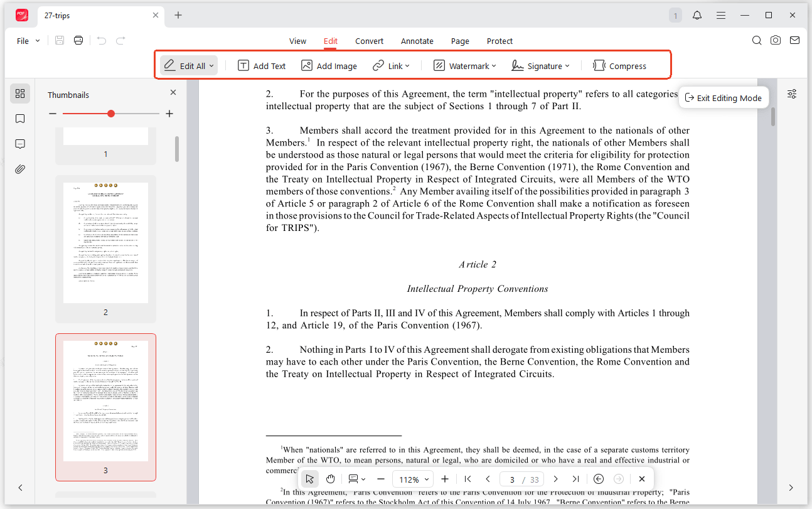This screenshot has height=509, width=812.
Task: Close the floating bottom toolbar
Action: [642, 479]
